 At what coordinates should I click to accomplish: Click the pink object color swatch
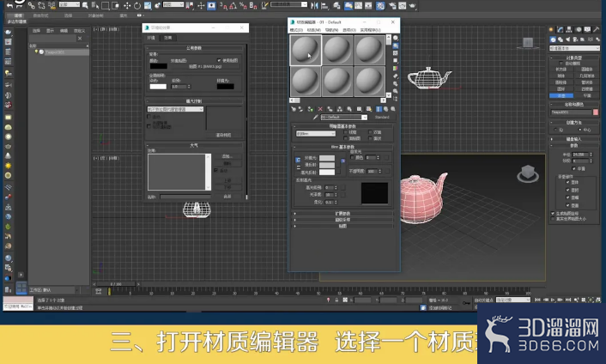[596, 112]
